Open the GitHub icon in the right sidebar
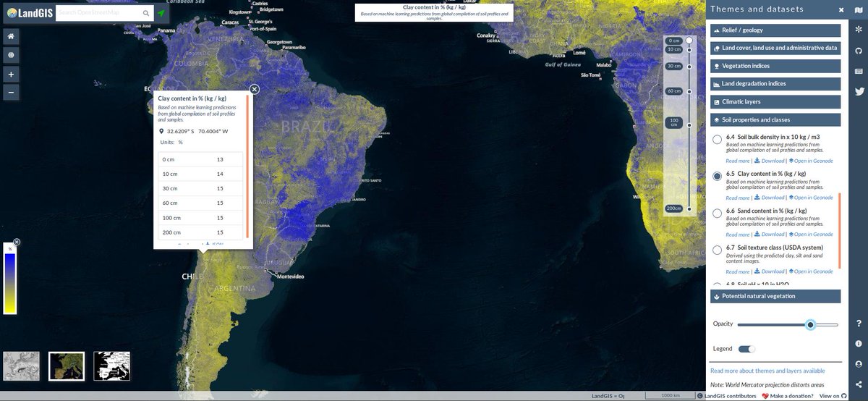The width and height of the screenshot is (868, 401). point(859,51)
